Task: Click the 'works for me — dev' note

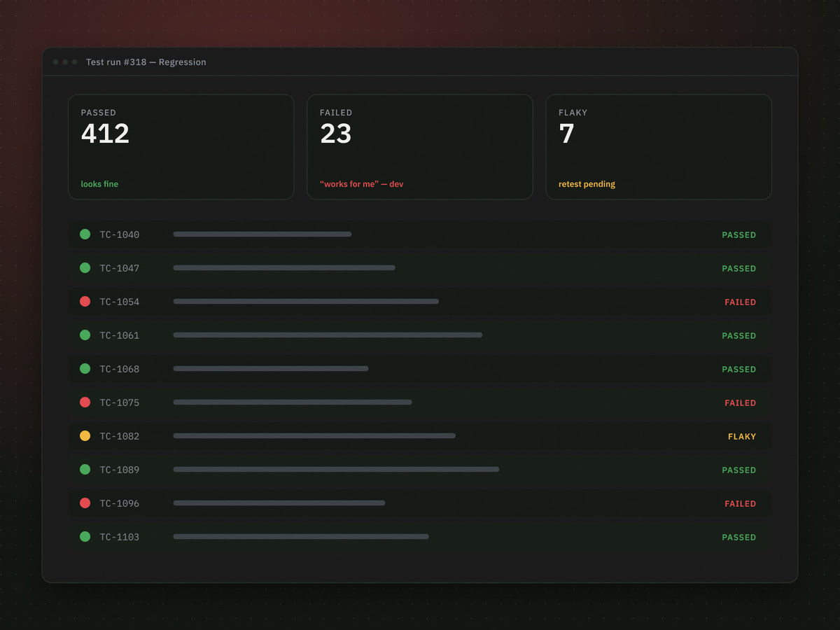Action: tap(361, 184)
